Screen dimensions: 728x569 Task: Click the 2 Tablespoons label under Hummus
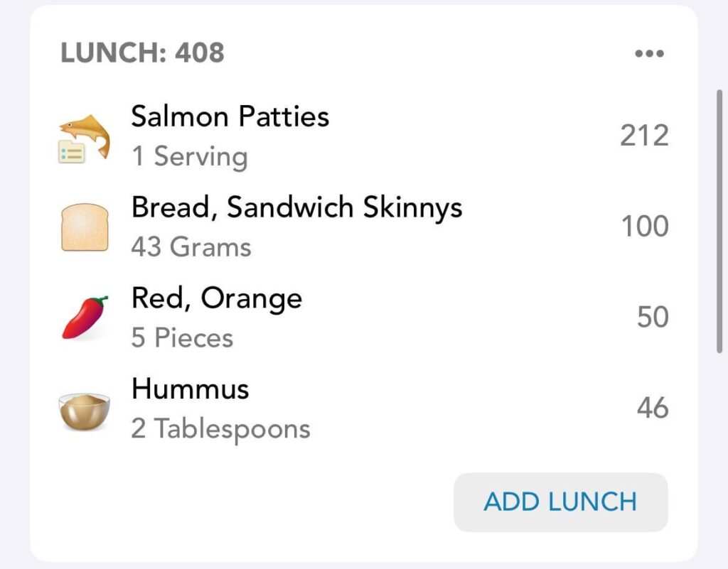(220, 428)
